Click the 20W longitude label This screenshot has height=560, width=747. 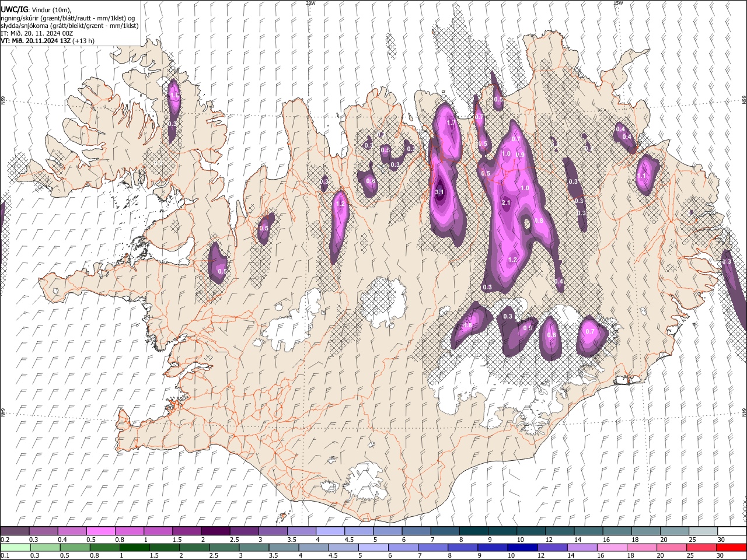(x=310, y=3)
